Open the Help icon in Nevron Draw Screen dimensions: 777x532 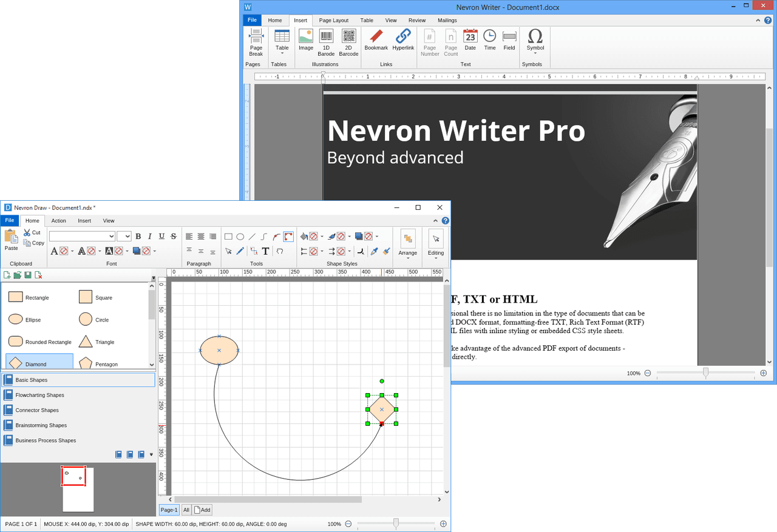(446, 221)
